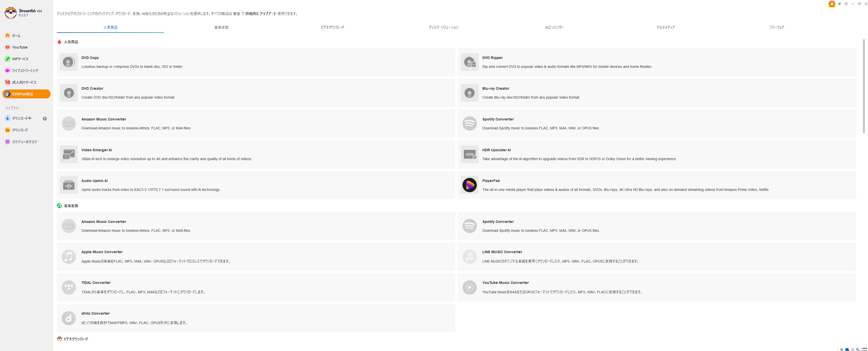Switch to the ビデオダウンローダ tab
The height and width of the screenshot is (351, 868).
pyautogui.click(x=332, y=27)
